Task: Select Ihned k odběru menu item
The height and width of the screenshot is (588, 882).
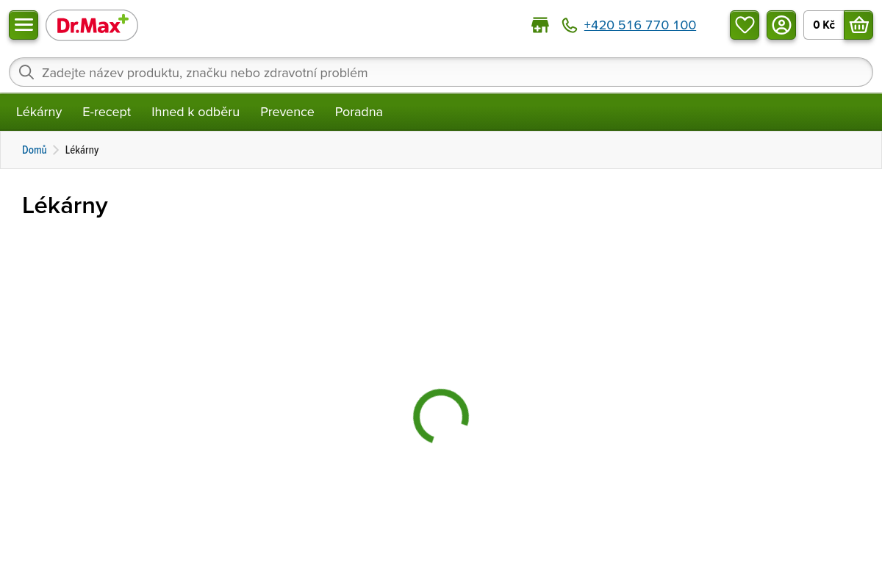Action: tap(196, 112)
